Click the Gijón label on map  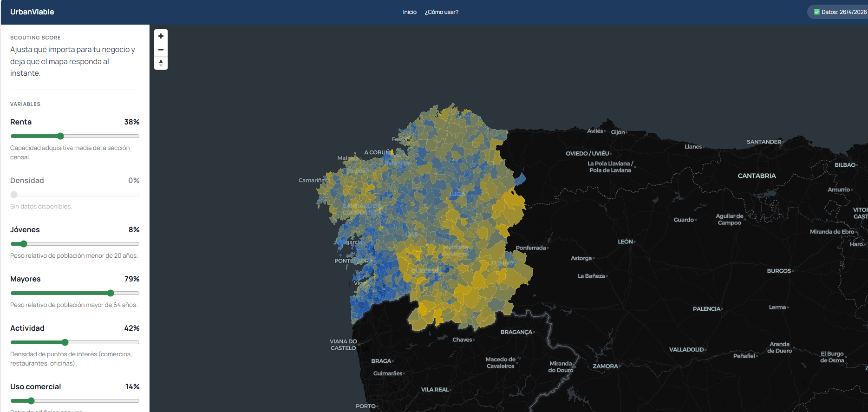point(618,132)
